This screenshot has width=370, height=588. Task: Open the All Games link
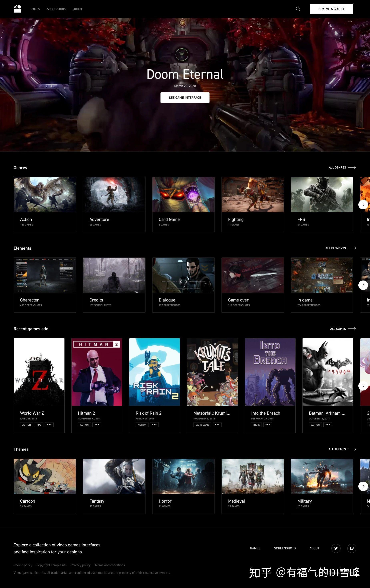click(343, 329)
